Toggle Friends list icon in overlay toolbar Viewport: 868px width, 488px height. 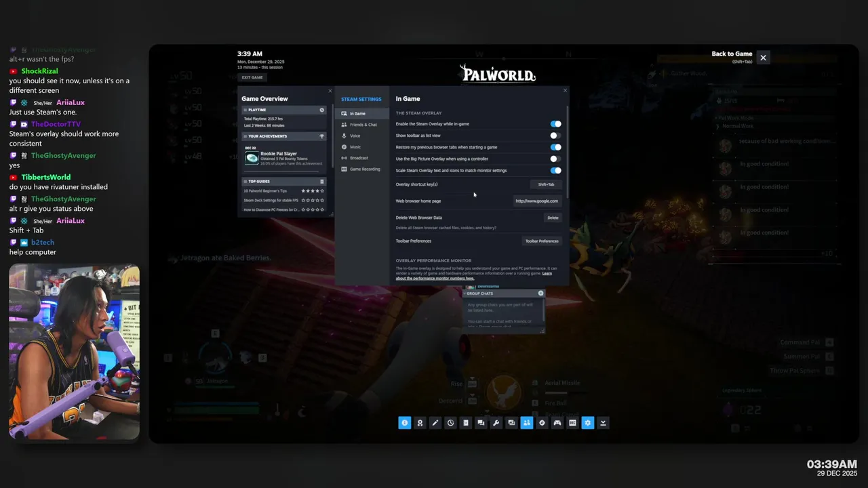pos(527,423)
